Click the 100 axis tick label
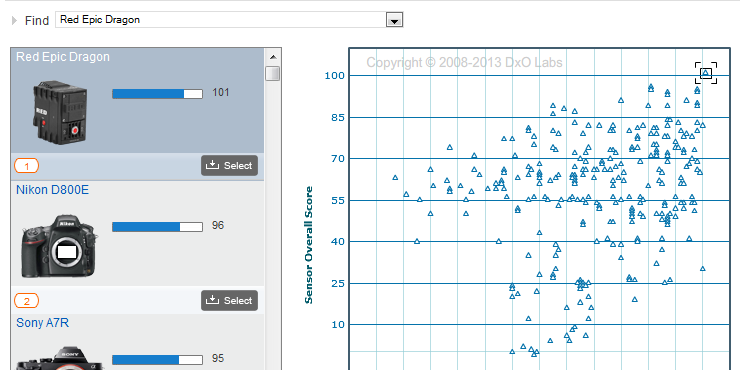This screenshot has width=740, height=370. click(x=334, y=76)
